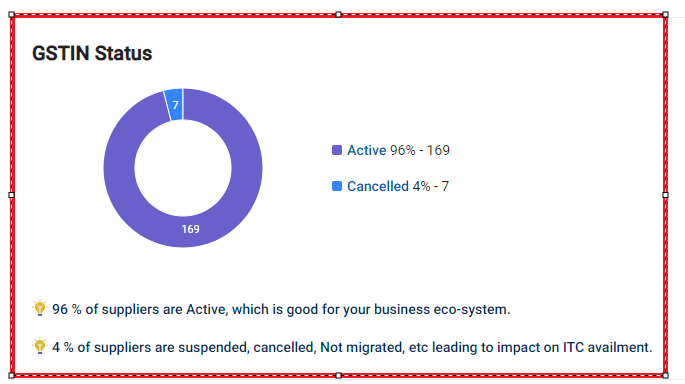Click the blue Cancelled donut slice labeled 7
Image resolution: width=685 pixels, height=384 pixels.
pyautogui.click(x=174, y=104)
